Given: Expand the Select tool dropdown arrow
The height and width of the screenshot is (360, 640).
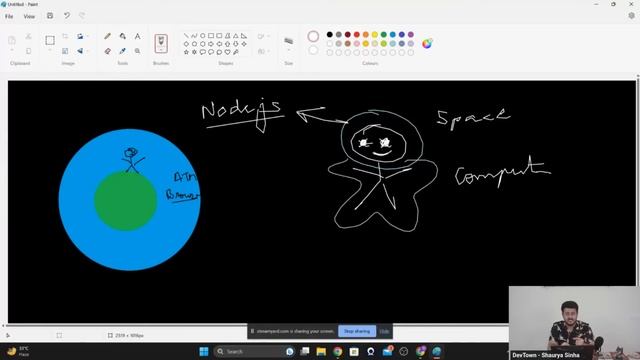Looking at the screenshot, I should pyautogui.click(x=50, y=50).
